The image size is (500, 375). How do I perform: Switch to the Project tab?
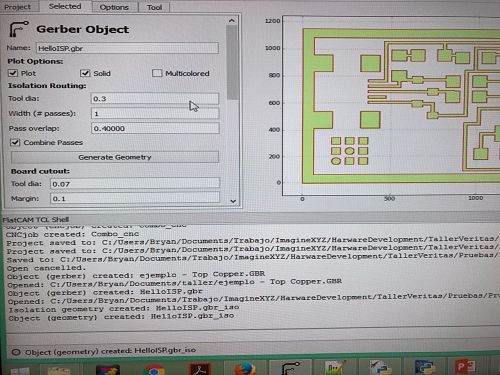click(x=17, y=7)
